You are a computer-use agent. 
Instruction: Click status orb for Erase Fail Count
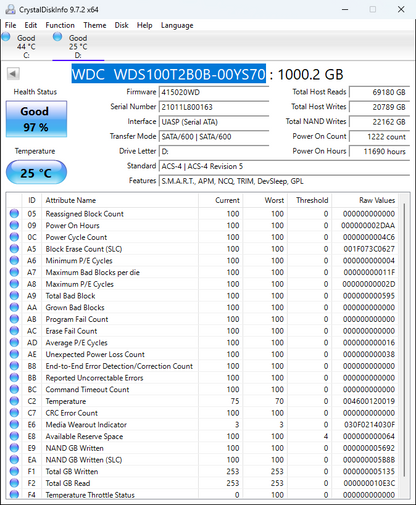pos(14,331)
